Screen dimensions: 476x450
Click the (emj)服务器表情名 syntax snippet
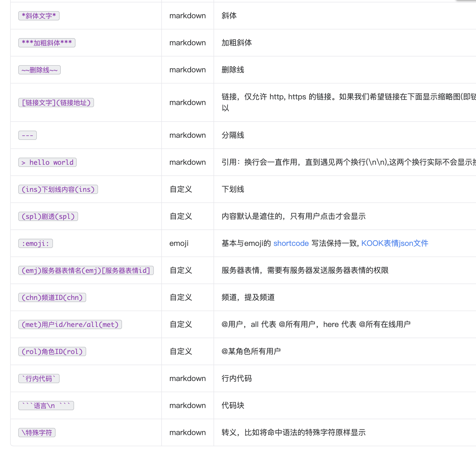click(86, 270)
